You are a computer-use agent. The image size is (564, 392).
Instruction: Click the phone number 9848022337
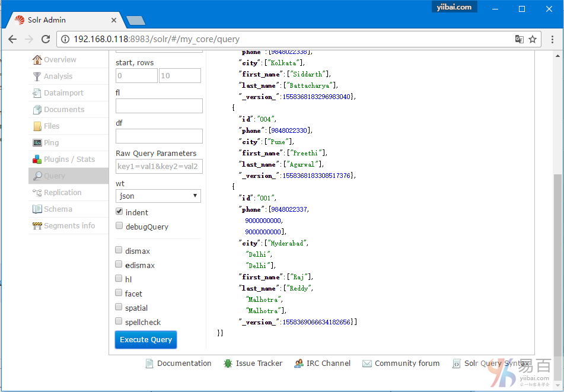(x=289, y=209)
